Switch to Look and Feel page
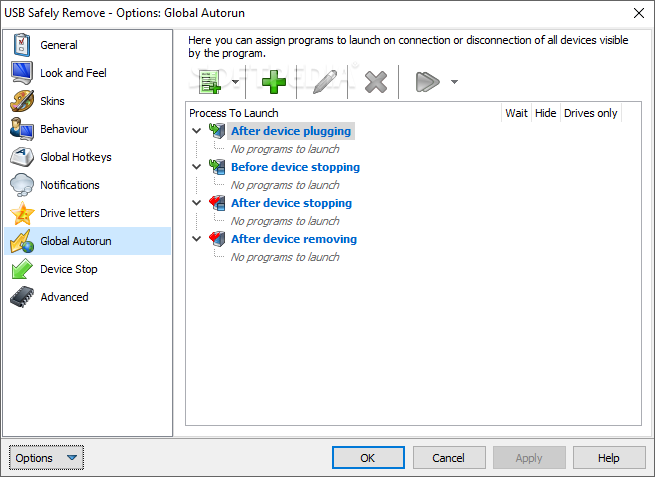This screenshot has width=655, height=477. click(88, 73)
